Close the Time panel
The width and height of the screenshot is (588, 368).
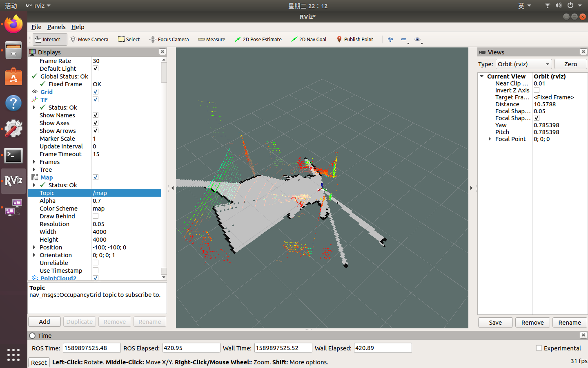pos(584,335)
